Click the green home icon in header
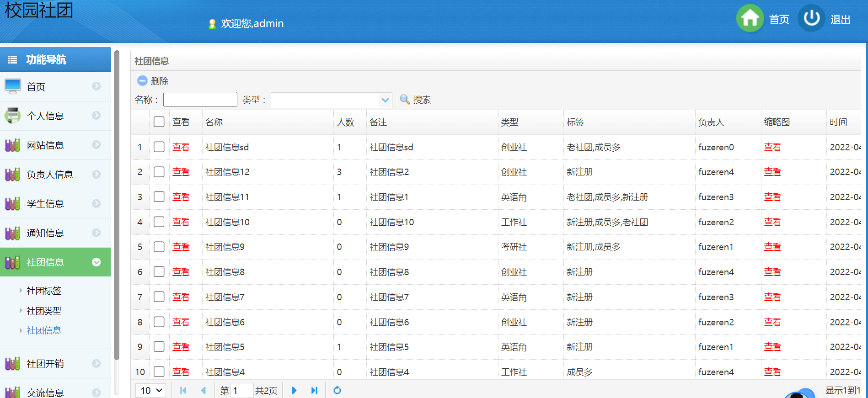The height and width of the screenshot is (398, 868). point(750,19)
